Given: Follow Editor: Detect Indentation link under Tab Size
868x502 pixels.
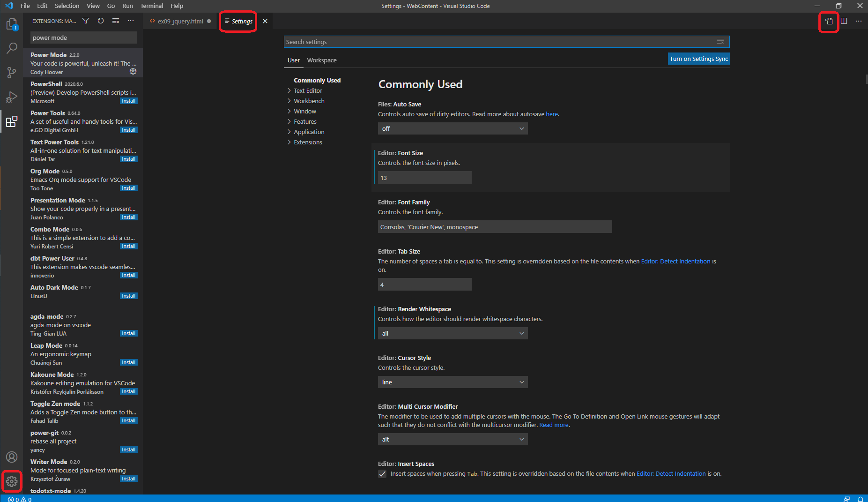Looking at the screenshot, I should pos(675,261).
